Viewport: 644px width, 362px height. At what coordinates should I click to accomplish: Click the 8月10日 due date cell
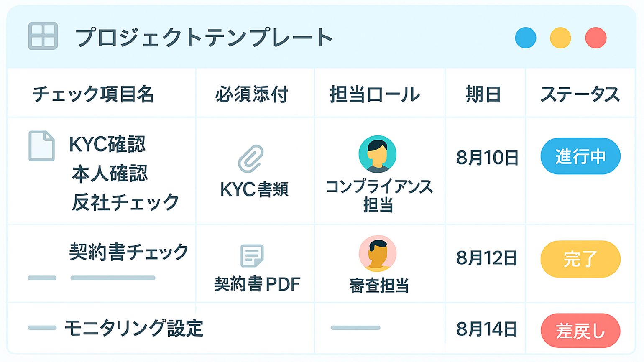[x=487, y=158]
